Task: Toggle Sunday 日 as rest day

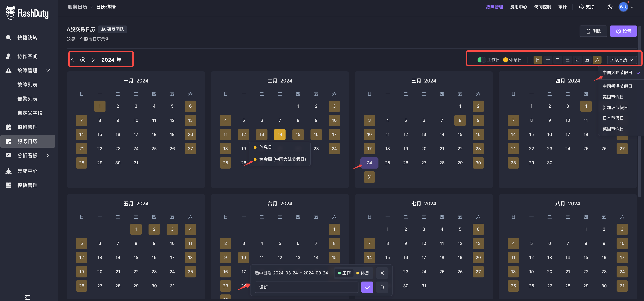Action: pos(538,60)
